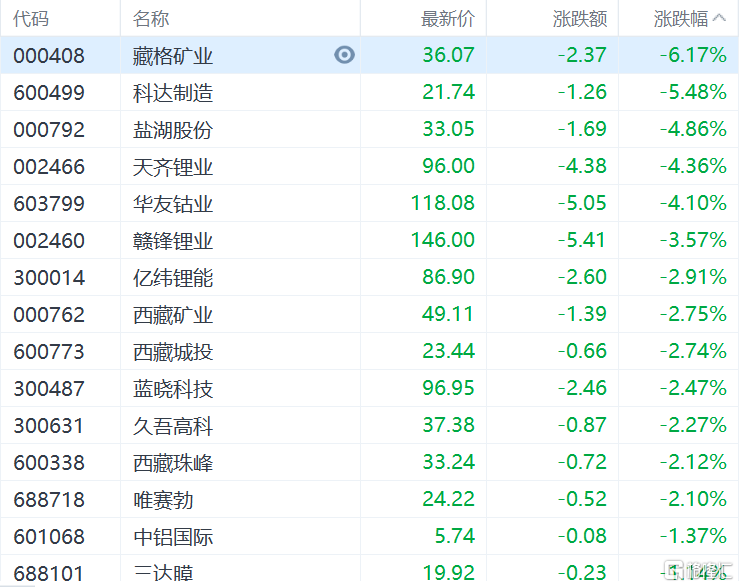Image resolution: width=739 pixels, height=587 pixels.
Task: Open stock 中铝国际
Action: coord(173,537)
